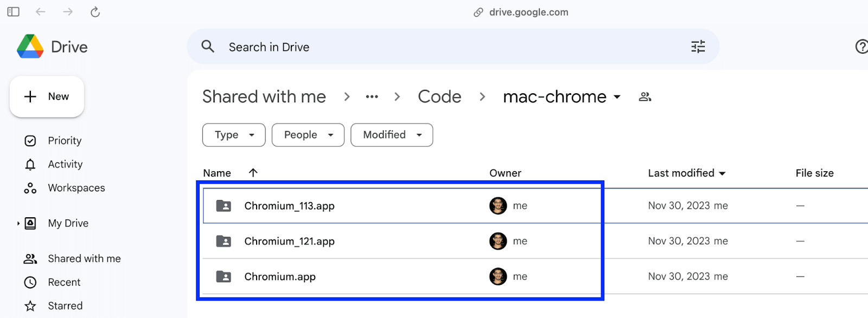This screenshot has height=318, width=868.
Task: Click the Recent clock icon
Action: click(30, 282)
